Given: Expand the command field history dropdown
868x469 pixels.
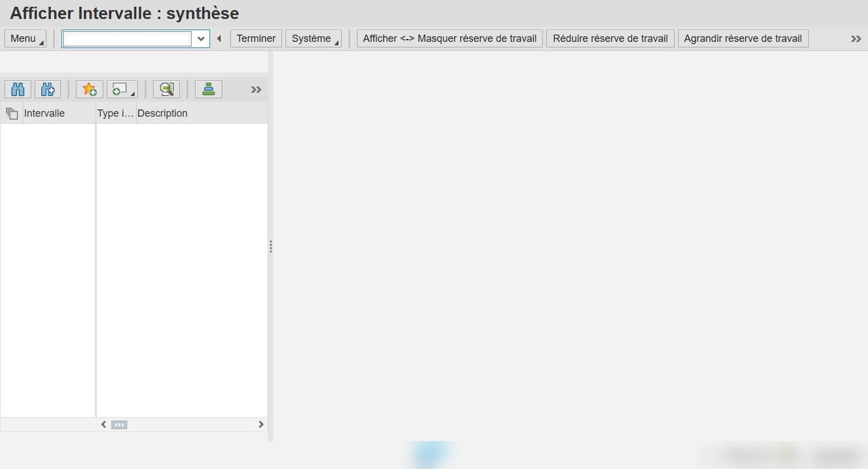Looking at the screenshot, I should coord(201,39).
